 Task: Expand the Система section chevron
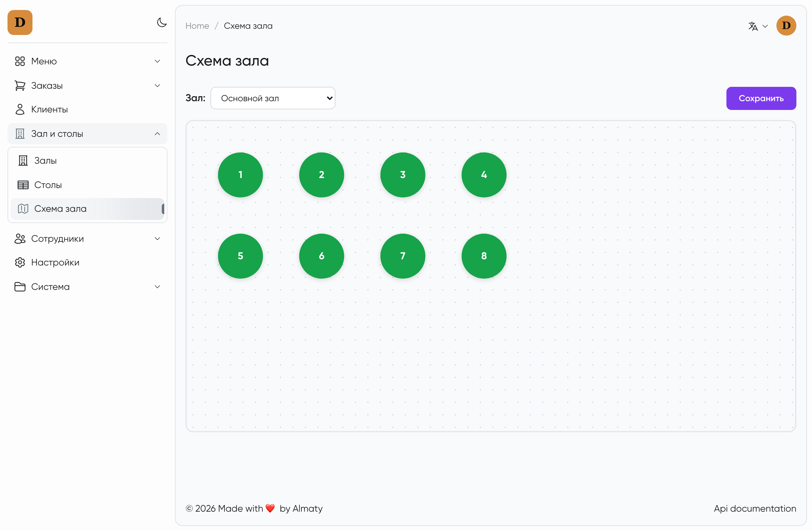(x=157, y=287)
